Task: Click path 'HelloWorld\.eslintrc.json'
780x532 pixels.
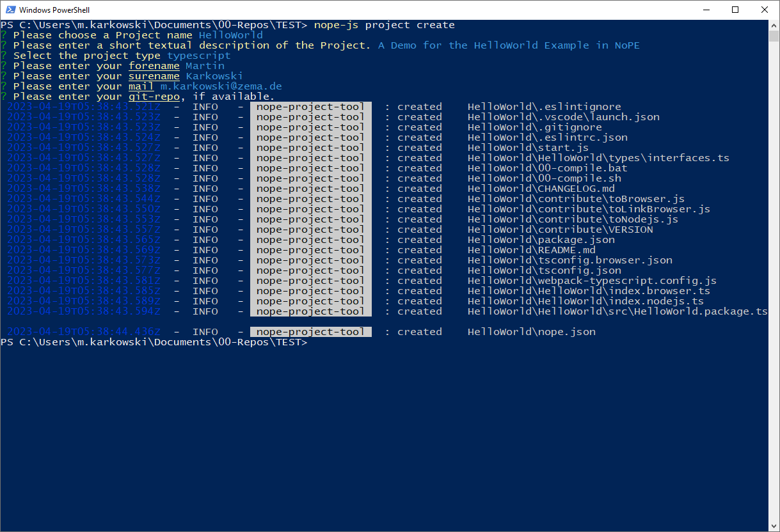Action: click(x=548, y=137)
